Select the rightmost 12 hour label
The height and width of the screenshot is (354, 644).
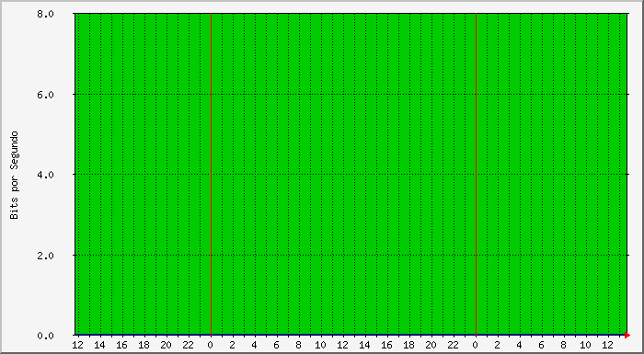point(608,346)
